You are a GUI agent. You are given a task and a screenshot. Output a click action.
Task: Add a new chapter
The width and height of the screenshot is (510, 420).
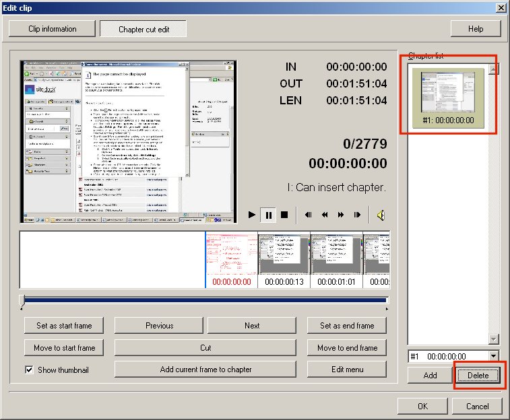coord(430,375)
